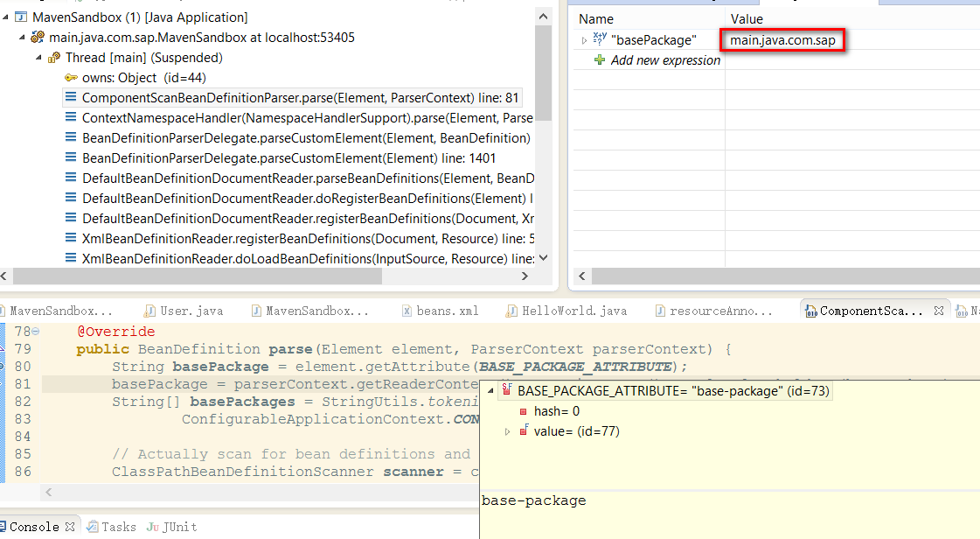
Task: Click the "basePackage" watch expression icon
Action: [600, 39]
